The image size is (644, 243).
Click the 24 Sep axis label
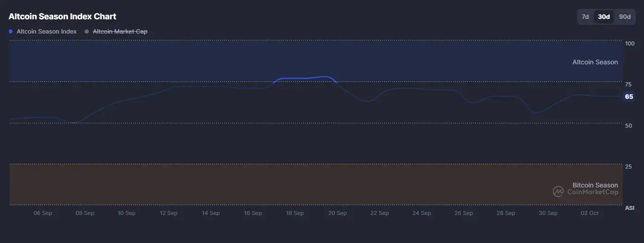point(421,213)
